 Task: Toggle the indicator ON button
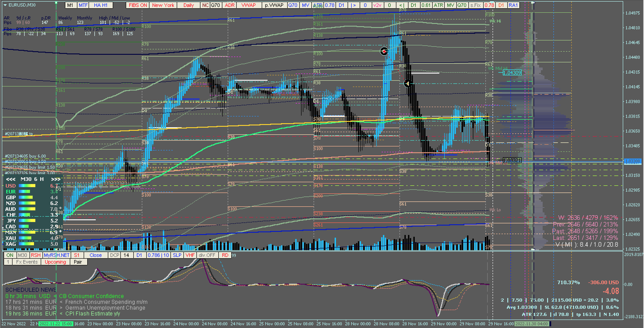(10, 255)
